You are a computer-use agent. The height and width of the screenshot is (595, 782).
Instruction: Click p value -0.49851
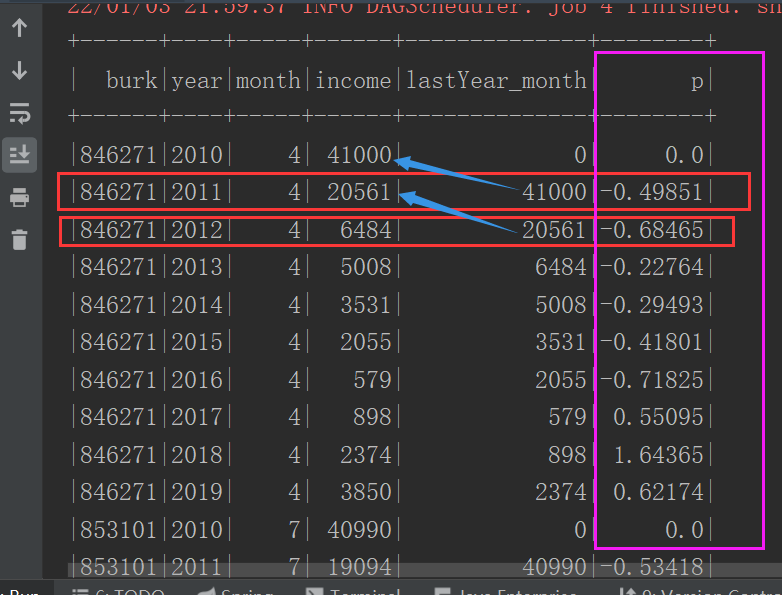coord(651,193)
